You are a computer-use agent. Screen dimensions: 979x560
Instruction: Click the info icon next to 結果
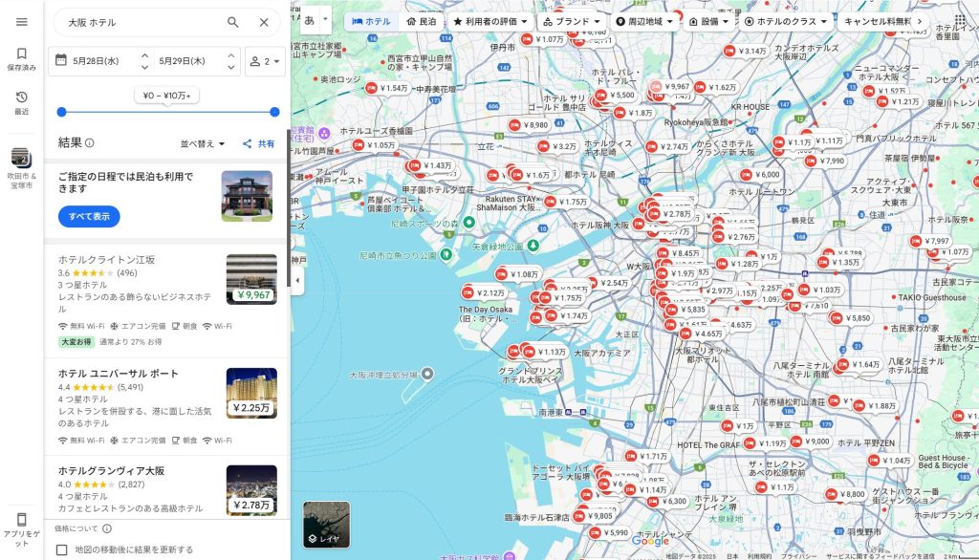[x=90, y=143]
